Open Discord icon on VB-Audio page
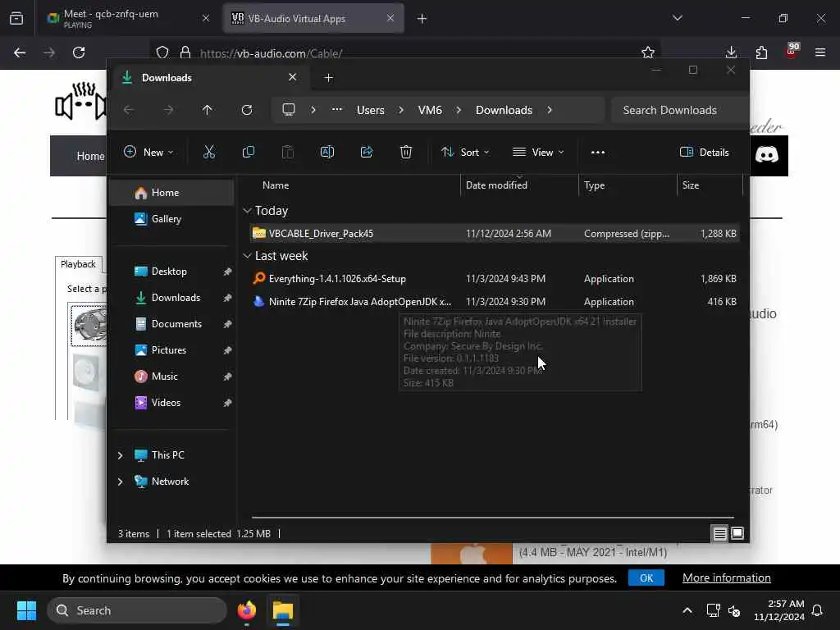 767,155
